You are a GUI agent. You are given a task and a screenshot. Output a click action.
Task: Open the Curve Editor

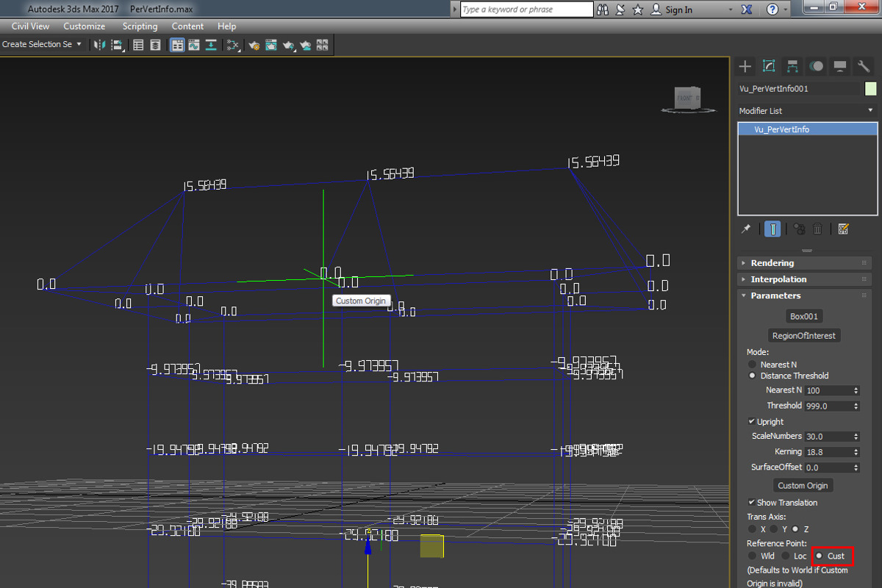pos(194,45)
